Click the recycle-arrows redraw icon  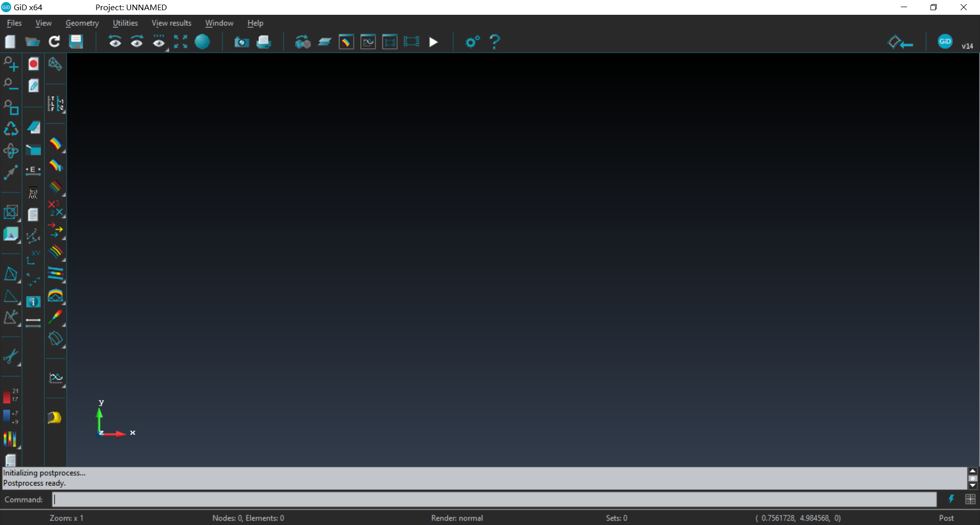tap(11, 129)
